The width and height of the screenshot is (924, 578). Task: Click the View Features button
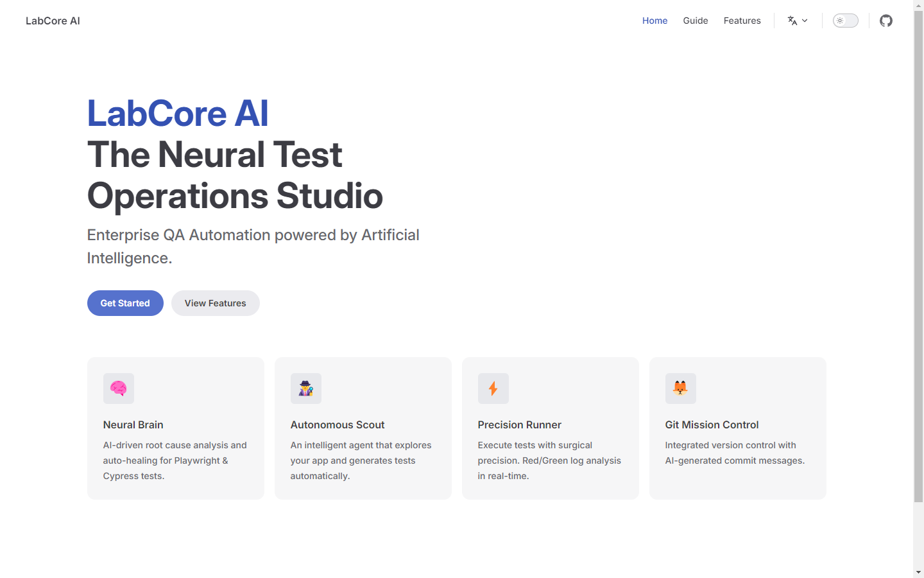tap(215, 302)
